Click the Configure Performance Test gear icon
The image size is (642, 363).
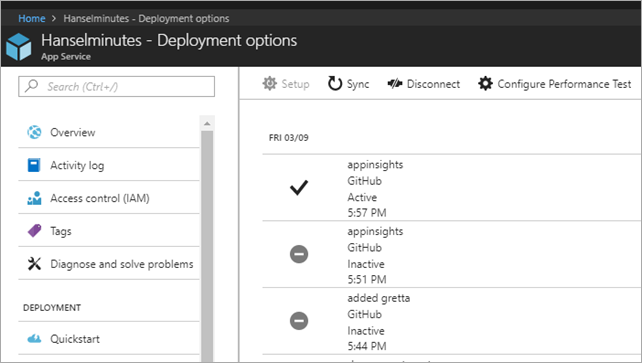[485, 83]
